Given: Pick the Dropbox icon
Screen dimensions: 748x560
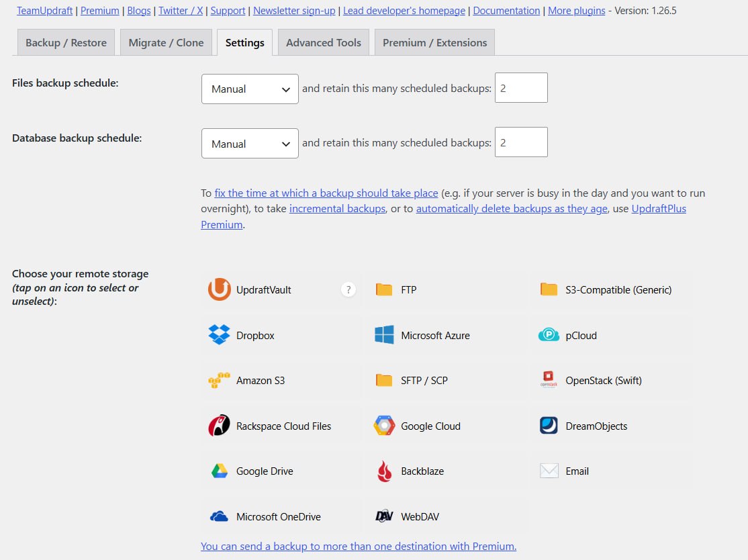Looking at the screenshot, I should [x=220, y=335].
